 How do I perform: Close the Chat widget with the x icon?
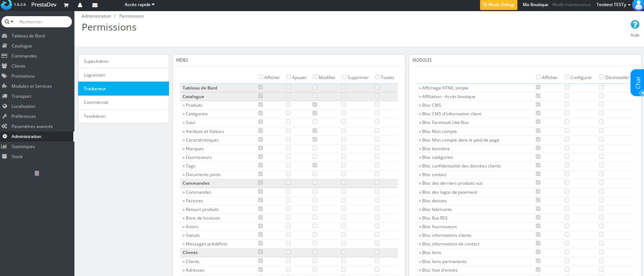pos(641,93)
